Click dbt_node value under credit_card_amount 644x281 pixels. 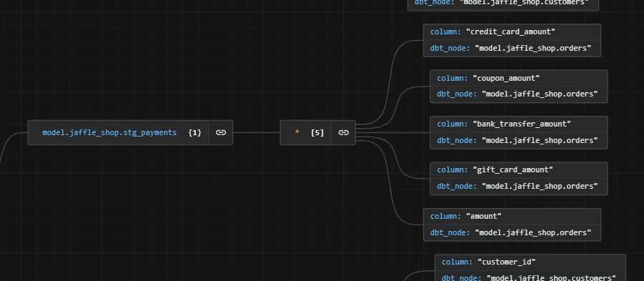point(533,48)
